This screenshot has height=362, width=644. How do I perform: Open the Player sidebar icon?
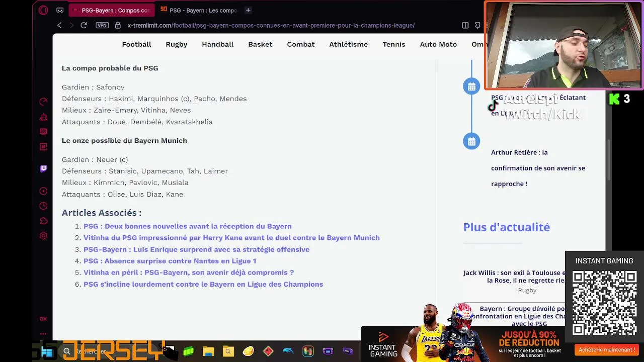coord(43,191)
